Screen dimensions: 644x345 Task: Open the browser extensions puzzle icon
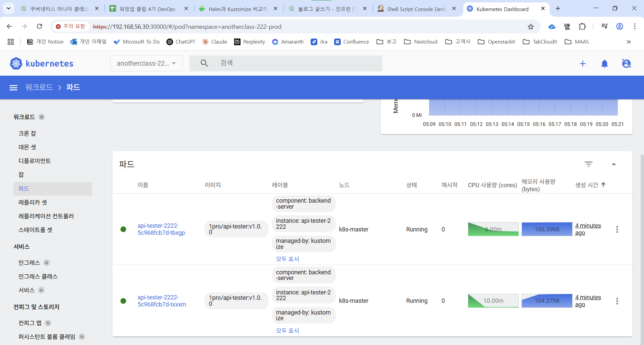[x=582, y=26]
